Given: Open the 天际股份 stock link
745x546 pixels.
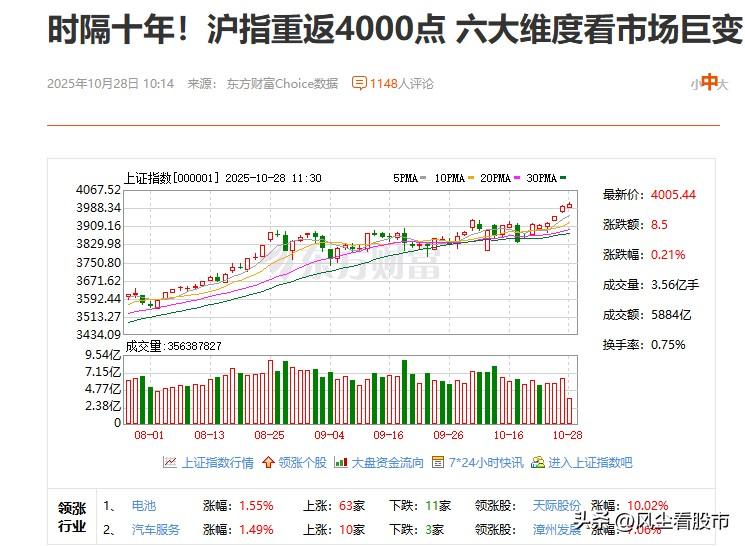Looking at the screenshot, I should [556, 506].
